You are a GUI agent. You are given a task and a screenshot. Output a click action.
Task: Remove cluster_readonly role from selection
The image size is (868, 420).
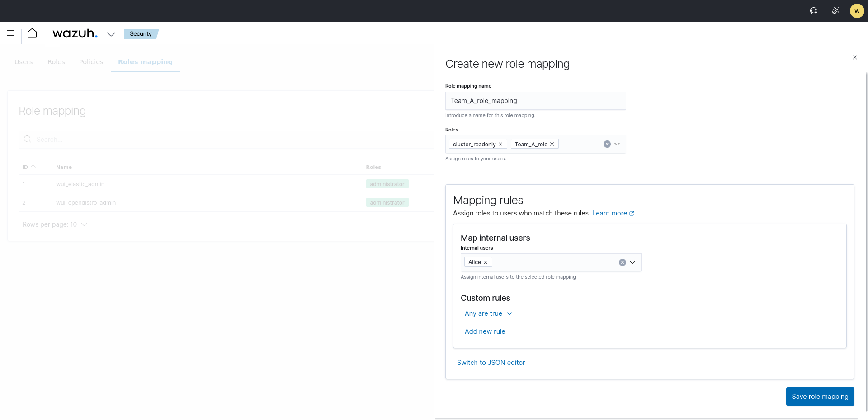tap(500, 144)
